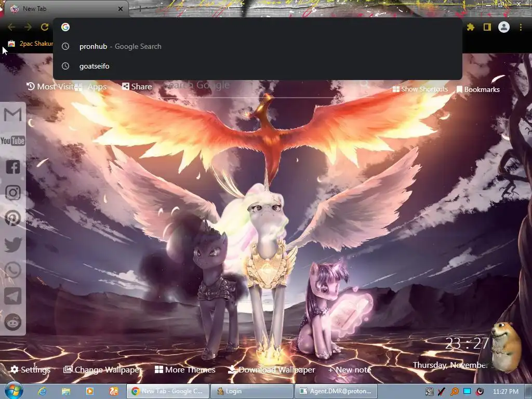Open Telegram from the side shortcut bar
Screen dimensions: 532x399
click(13, 296)
